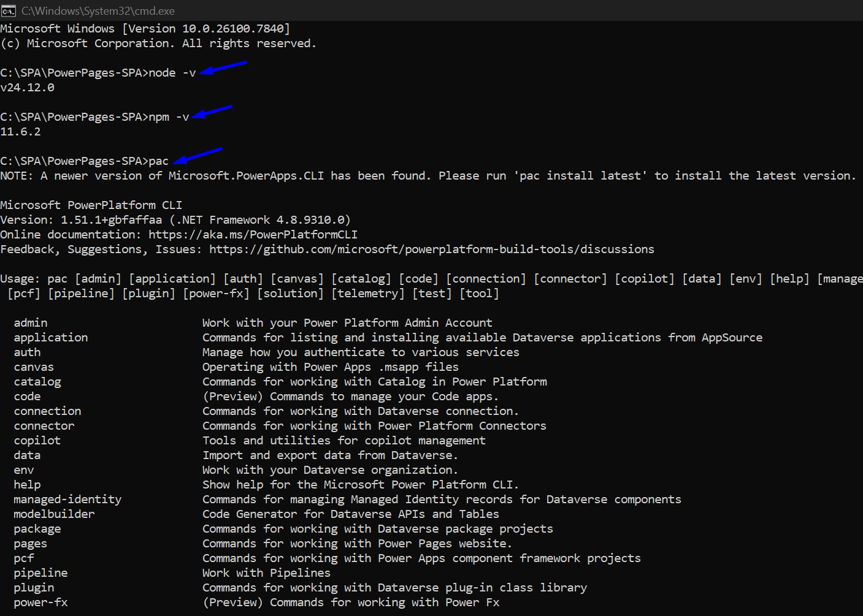Click the v24.12.0 node version output

tap(28, 88)
